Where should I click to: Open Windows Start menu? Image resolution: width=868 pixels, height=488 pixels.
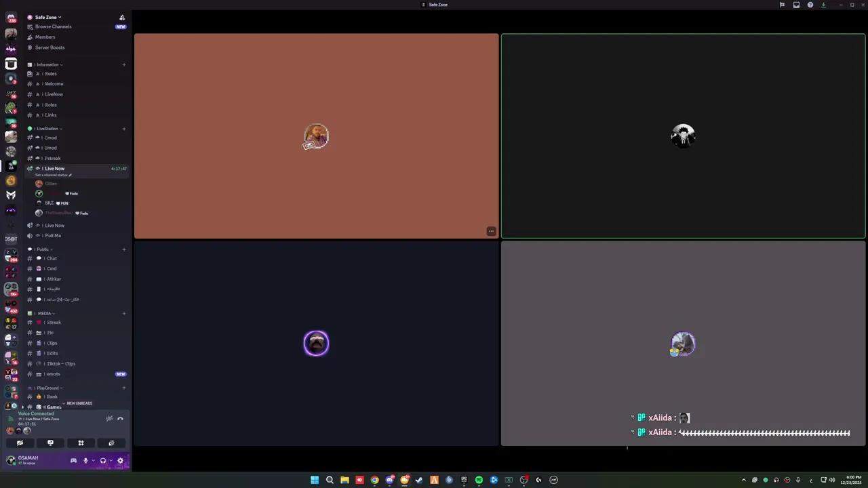point(315,480)
